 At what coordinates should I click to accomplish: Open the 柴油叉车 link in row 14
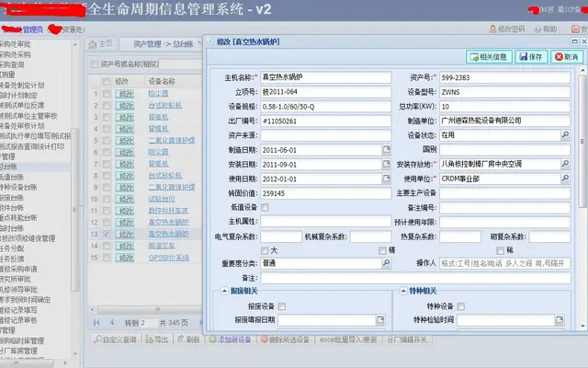162,246
